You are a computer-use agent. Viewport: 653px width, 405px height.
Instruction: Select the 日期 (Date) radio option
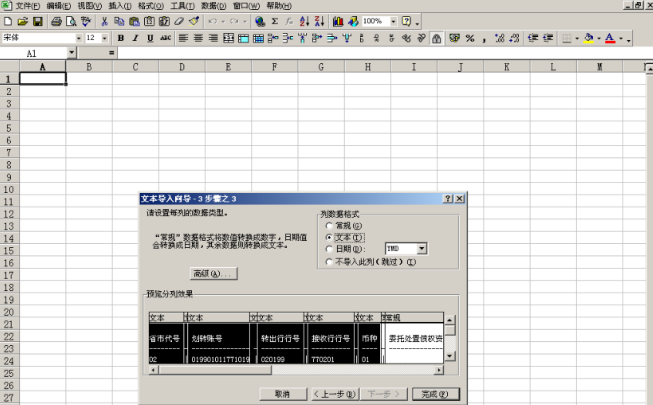pos(329,249)
